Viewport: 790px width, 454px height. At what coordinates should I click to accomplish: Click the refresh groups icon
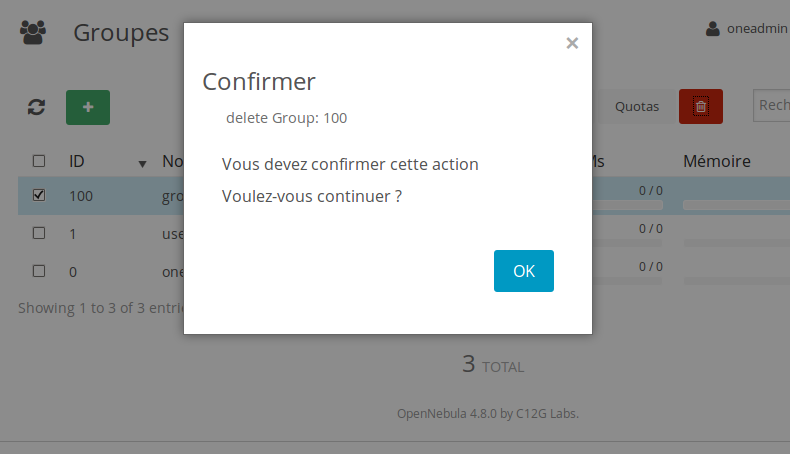click(x=36, y=107)
